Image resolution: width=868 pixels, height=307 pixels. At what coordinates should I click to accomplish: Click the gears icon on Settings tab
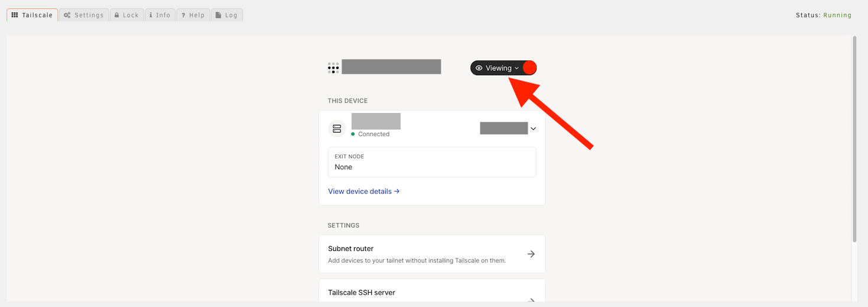pos(67,15)
